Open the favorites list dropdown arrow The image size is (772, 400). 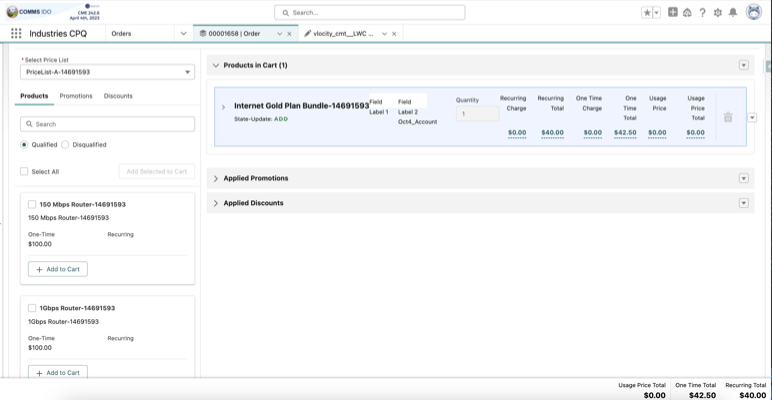(657, 13)
